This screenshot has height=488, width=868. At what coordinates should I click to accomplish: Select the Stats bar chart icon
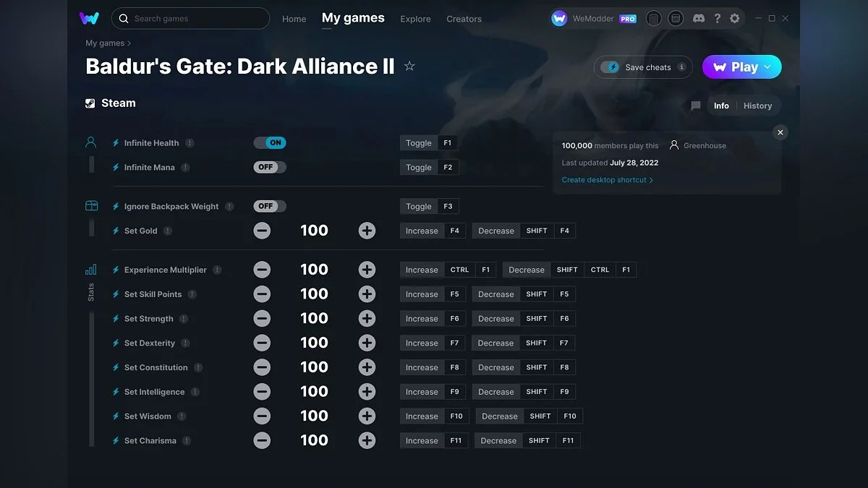[x=91, y=270]
